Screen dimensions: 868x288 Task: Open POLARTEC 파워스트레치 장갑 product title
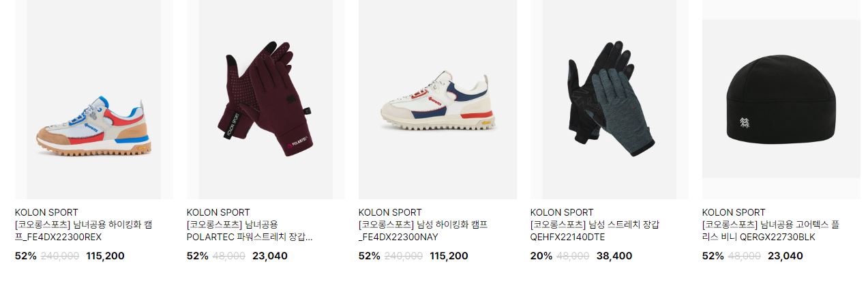click(x=250, y=231)
